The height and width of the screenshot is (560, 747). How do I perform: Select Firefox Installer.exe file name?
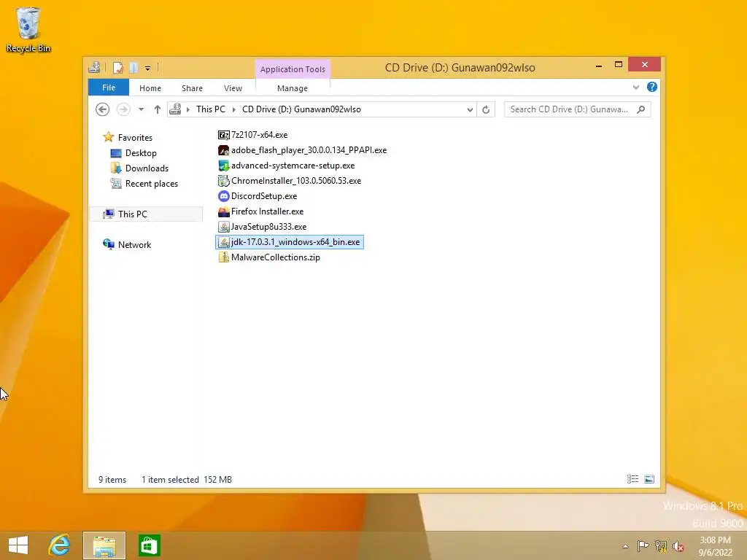(x=267, y=211)
